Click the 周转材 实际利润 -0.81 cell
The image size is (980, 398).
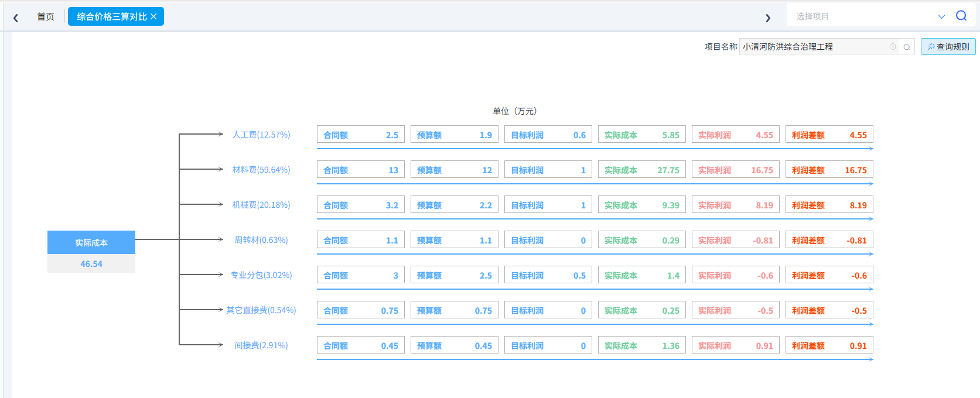point(736,240)
